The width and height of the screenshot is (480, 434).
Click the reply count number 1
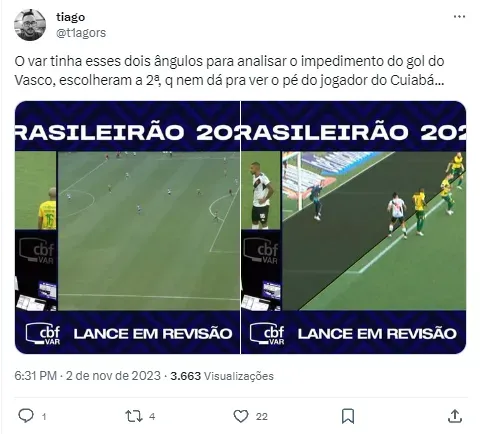[44, 417]
